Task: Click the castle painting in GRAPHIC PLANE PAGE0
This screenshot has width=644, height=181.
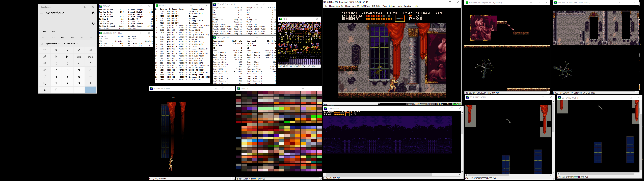Action: (x=483, y=28)
